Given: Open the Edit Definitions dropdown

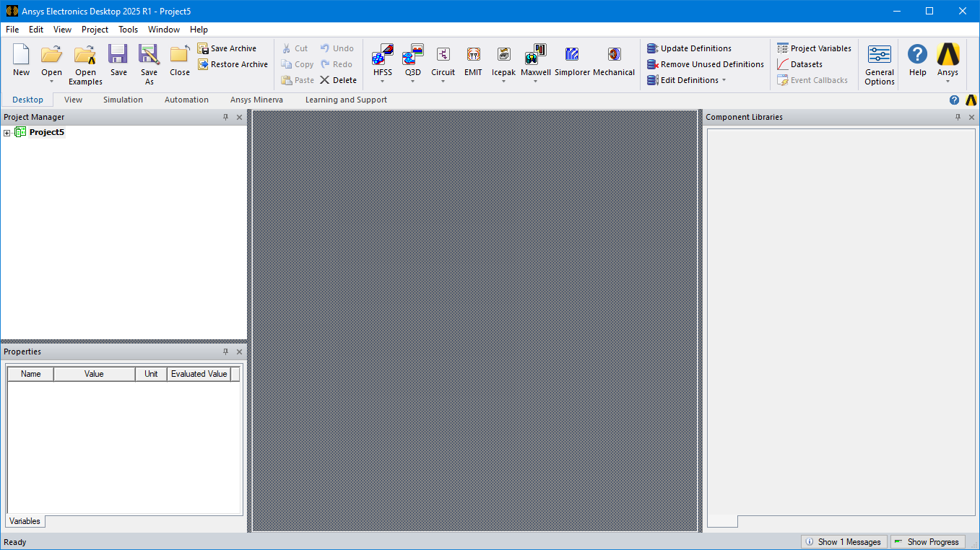Looking at the screenshot, I should [x=723, y=79].
